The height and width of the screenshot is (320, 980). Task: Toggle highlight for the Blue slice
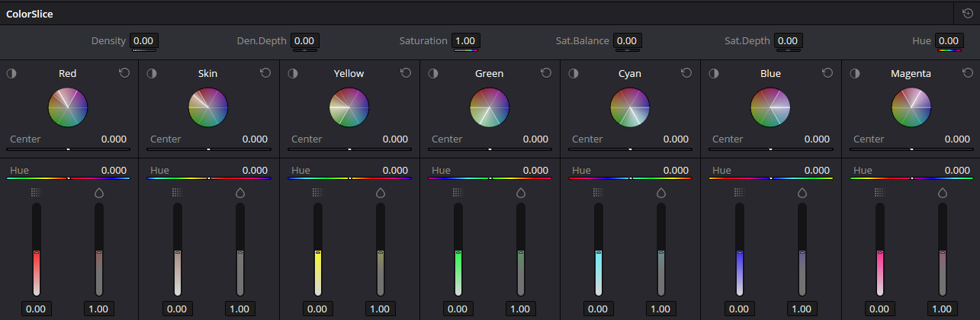714,73
